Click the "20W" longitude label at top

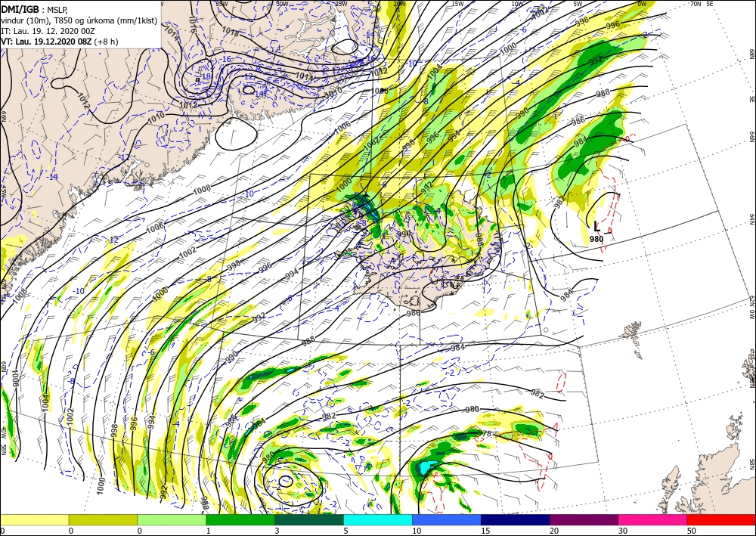click(x=399, y=3)
